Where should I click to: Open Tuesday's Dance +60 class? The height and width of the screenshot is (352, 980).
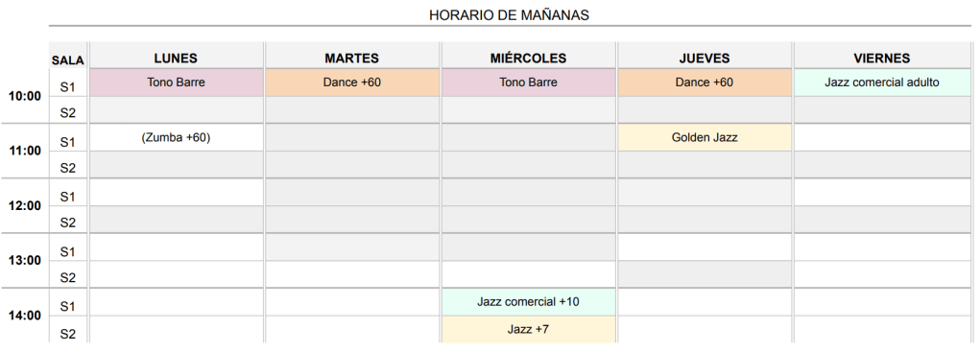click(352, 82)
